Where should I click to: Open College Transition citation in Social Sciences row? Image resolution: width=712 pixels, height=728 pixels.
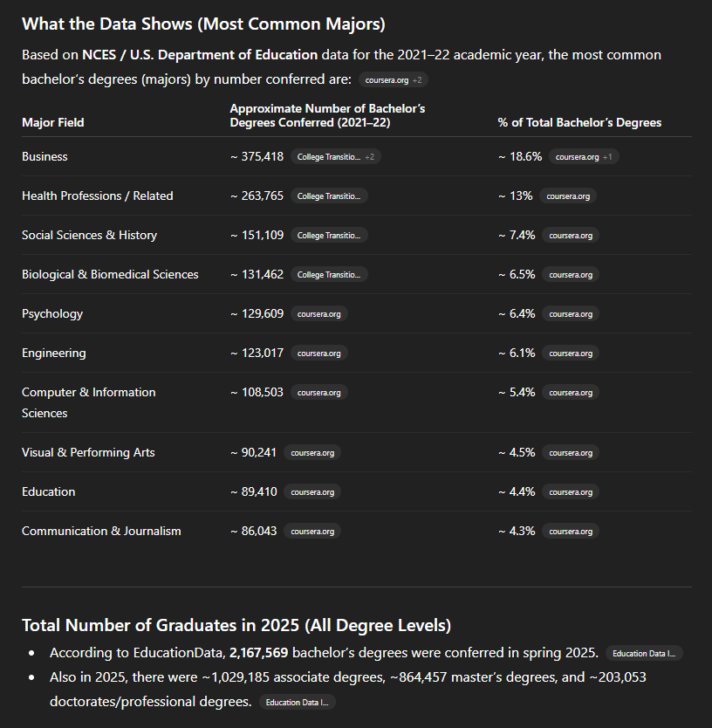pos(329,236)
